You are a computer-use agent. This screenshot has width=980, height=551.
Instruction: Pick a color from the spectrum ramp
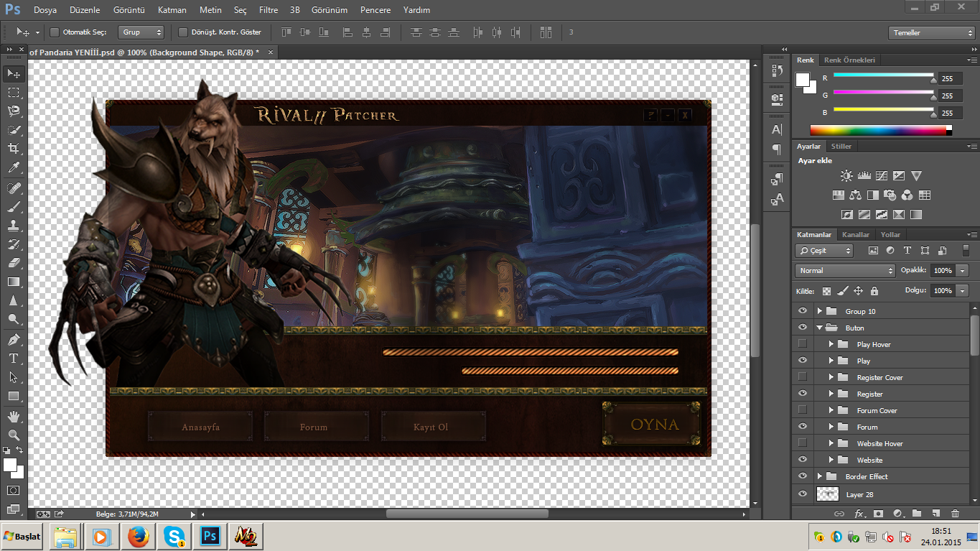coord(881,130)
